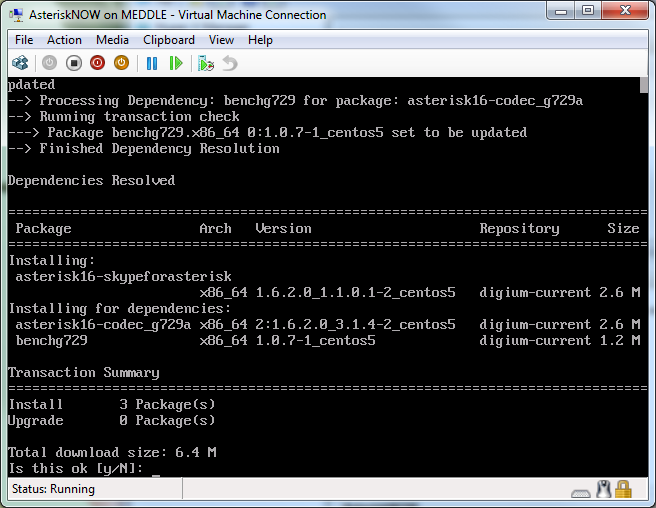Click the red Shut Down icon

pyautogui.click(x=97, y=63)
